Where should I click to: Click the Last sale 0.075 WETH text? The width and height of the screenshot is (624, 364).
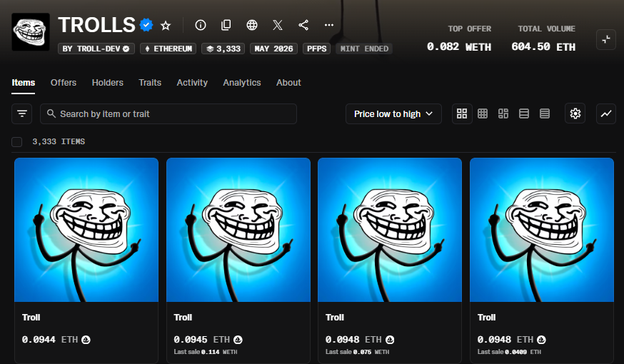tap(358, 352)
